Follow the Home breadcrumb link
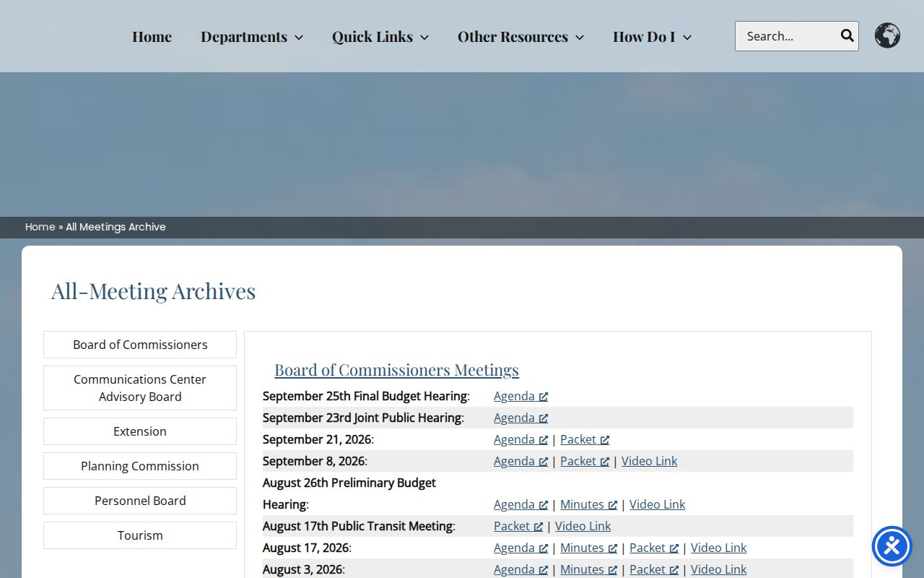The height and width of the screenshot is (578, 924). [x=40, y=227]
